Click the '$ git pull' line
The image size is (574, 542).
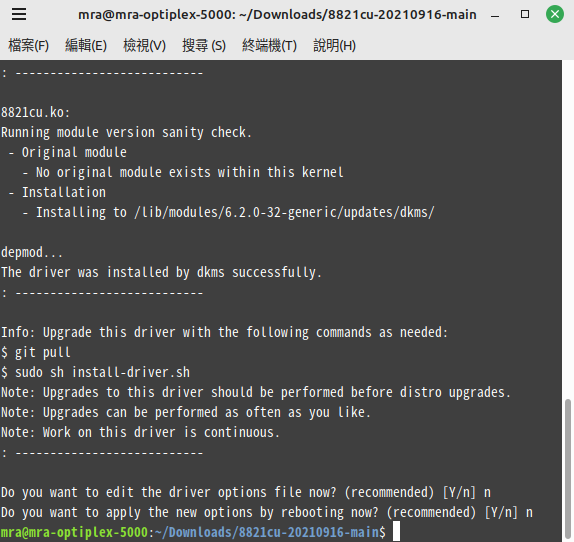click(36, 352)
